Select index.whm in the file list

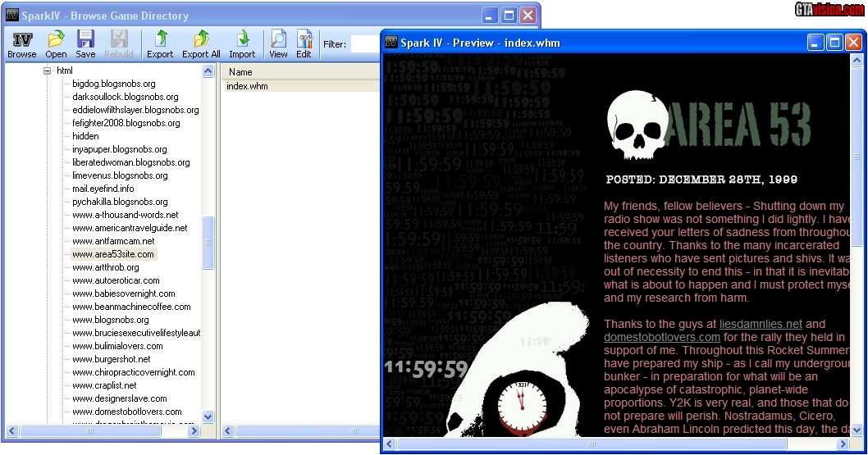pyautogui.click(x=247, y=86)
